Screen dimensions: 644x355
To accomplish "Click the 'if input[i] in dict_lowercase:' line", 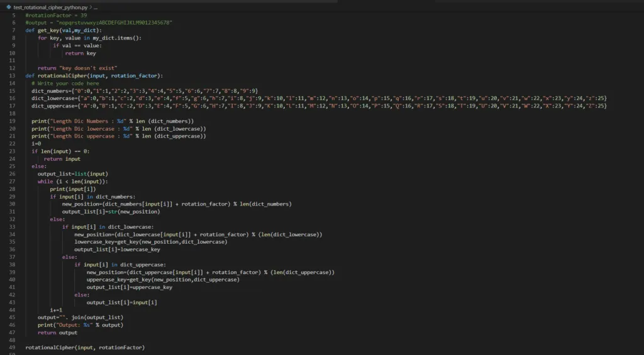I will 108,227.
